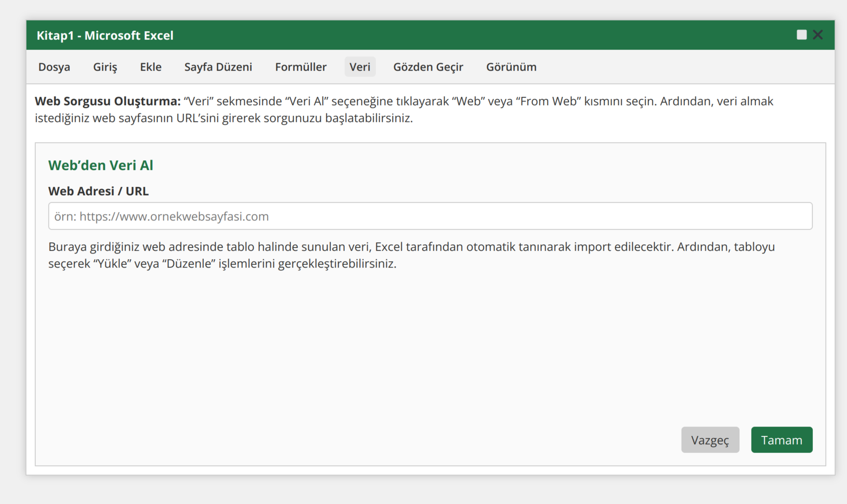Switch to the Dosya tab
The width and height of the screenshot is (847, 504).
(x=54, y=66)
